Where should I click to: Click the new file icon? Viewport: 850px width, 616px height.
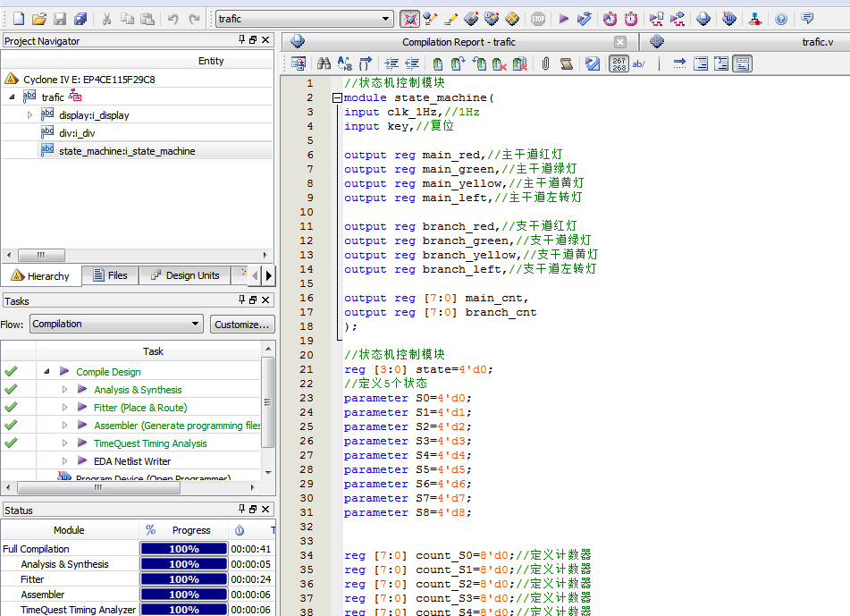tap(18, 19)
